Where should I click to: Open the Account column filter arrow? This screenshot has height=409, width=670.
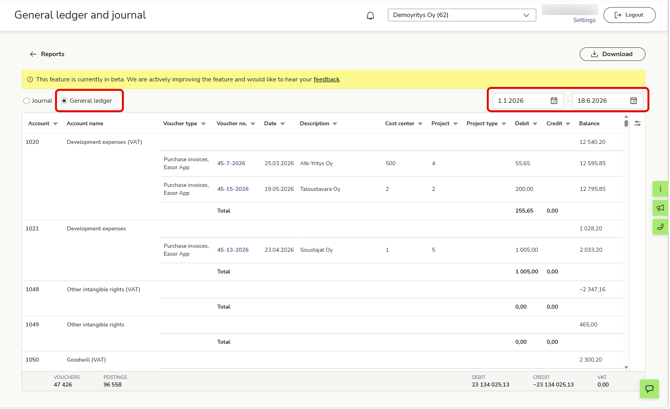(55, 124)
